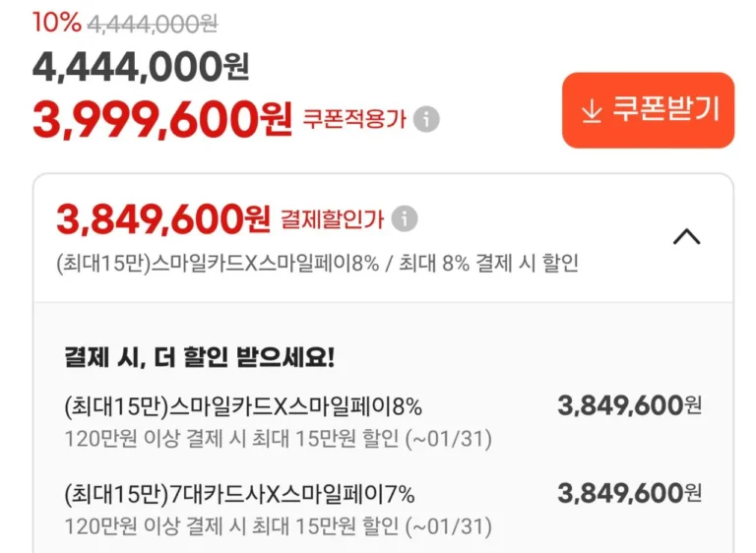Screen dimensions: 756x553
Task: Click the bold black 4,444,000원 price
Action: 141,67
